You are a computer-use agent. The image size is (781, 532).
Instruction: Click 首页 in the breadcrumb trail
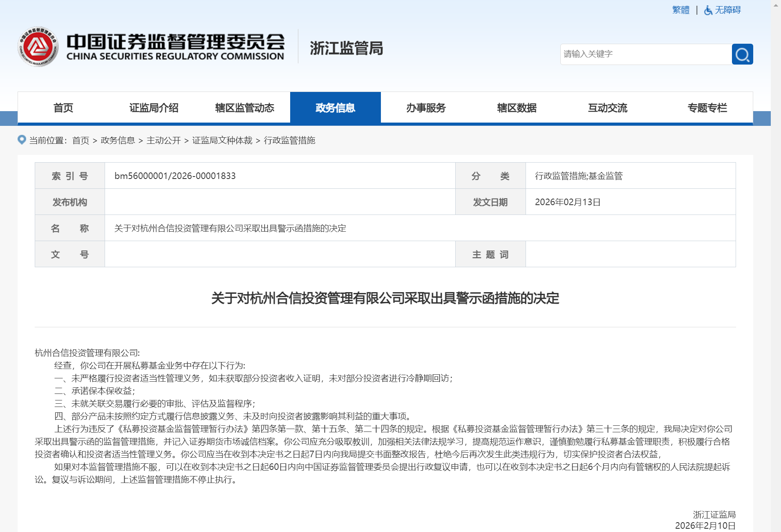pos(81,141)
